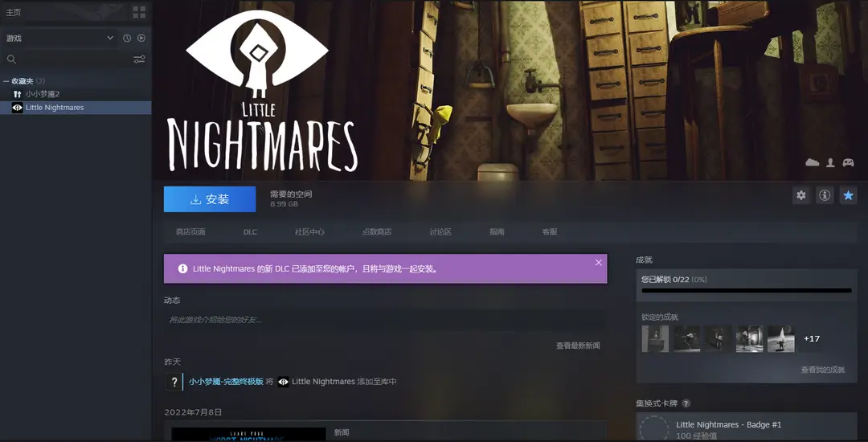
Task: Click 查看我的成就 link
Action: 823,370
